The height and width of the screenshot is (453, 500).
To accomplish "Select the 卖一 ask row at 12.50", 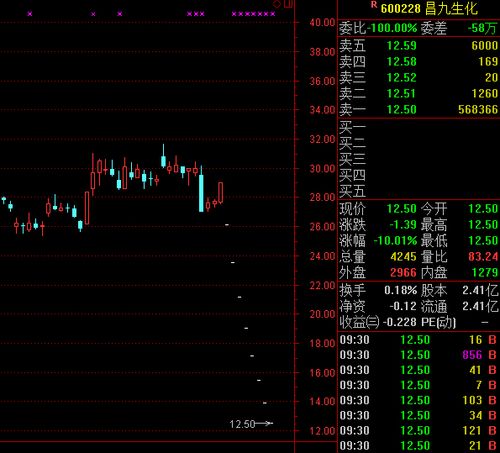I will [x=419, y=110].
